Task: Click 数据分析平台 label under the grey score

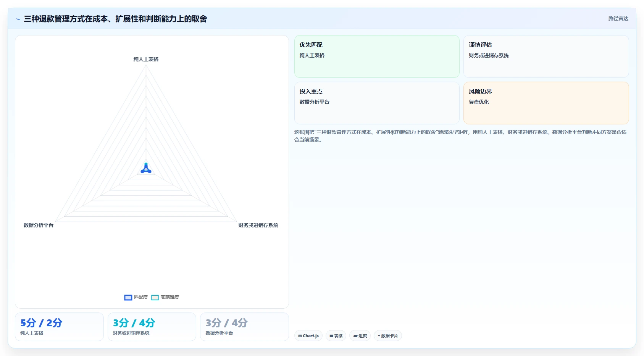Action: (219, 333)
